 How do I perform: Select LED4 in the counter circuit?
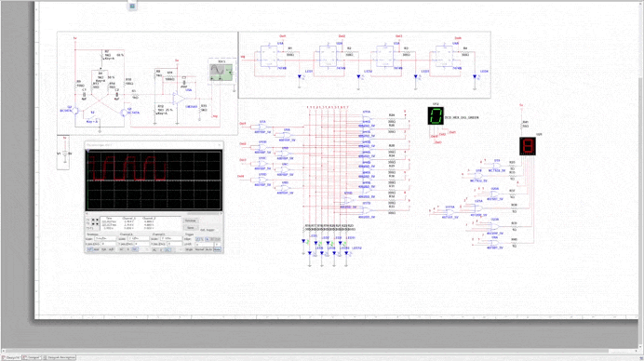(475, 76)
